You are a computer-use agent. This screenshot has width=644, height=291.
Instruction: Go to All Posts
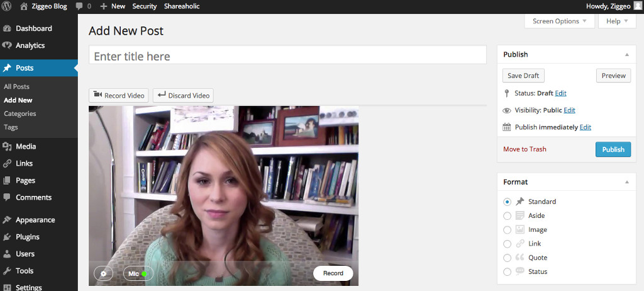coord(16,86)
